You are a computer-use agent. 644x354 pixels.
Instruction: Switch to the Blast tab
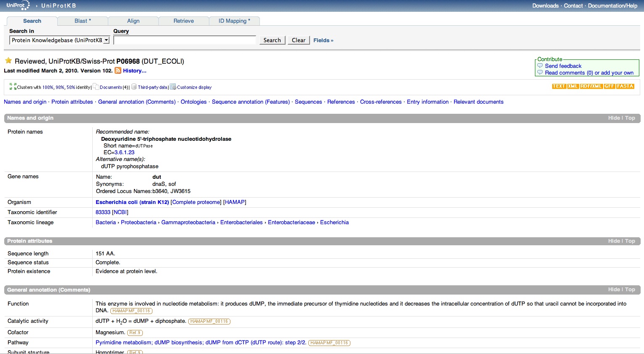click(x=83, y=21)
